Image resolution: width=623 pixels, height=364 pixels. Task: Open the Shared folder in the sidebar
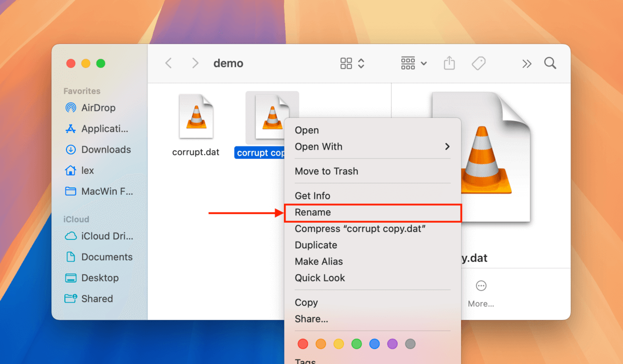(89, 299)
